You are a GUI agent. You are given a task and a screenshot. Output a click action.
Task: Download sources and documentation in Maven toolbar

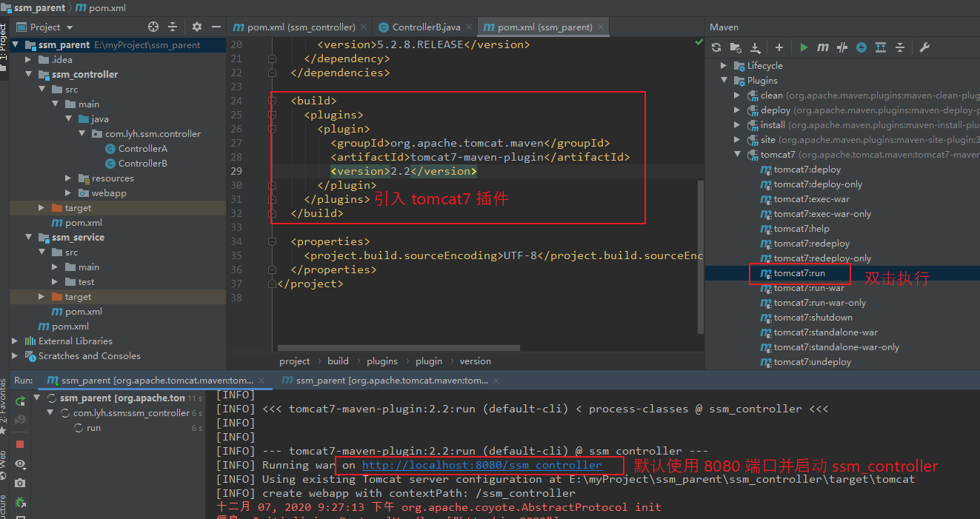click(755, 47)
